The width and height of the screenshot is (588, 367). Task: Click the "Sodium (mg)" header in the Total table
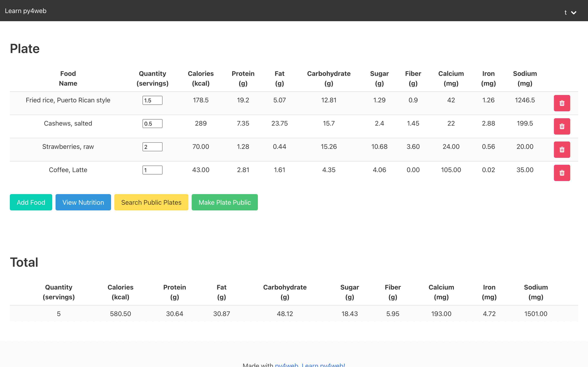point(536,292)
